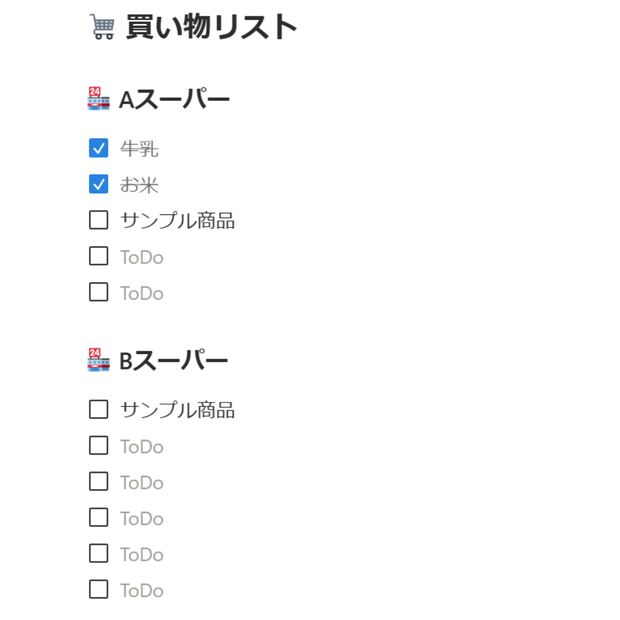Click サンプル商品 text under Aスーパー
The image size is (620, 620).
(x=178, y=221)
